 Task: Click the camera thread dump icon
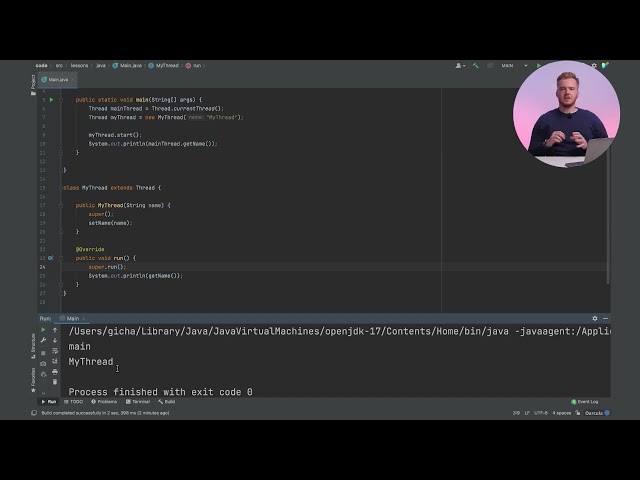coord(43,363)
